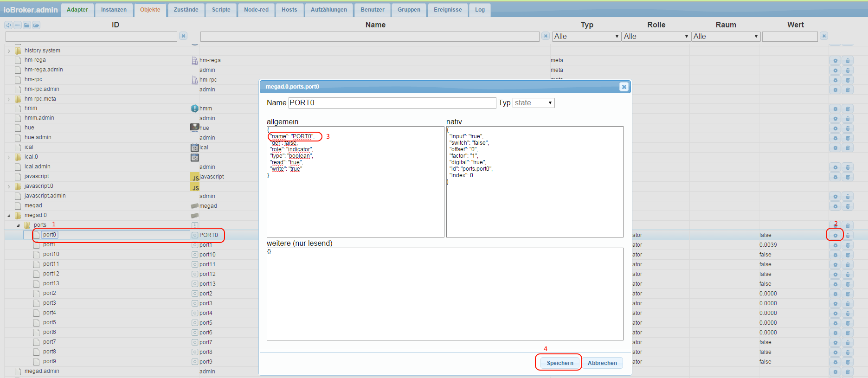Edit the Name field containing PORT0
The height and width of the screenshot is (378, 868).
point(392,103)
